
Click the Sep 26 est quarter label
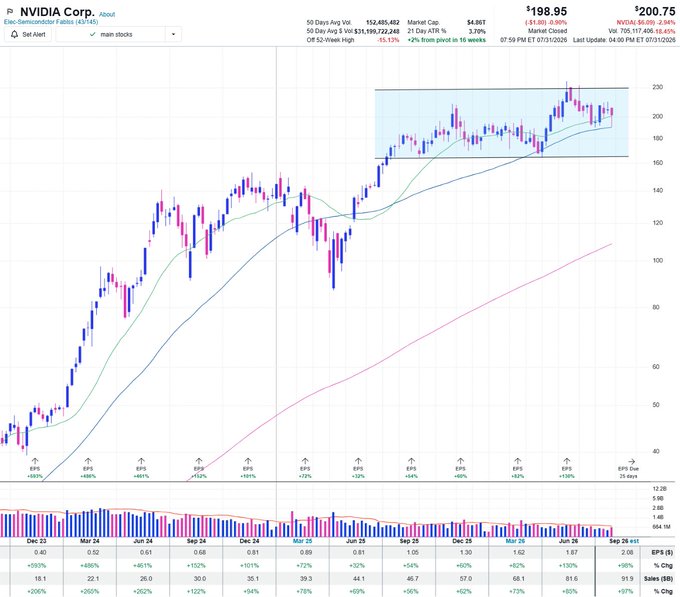click(624, 541)
